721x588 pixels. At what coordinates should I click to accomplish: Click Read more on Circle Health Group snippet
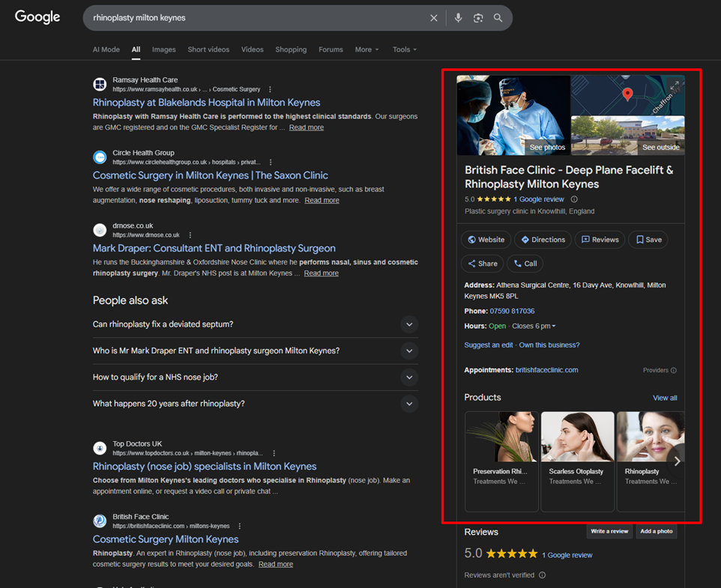pos(322,200)
